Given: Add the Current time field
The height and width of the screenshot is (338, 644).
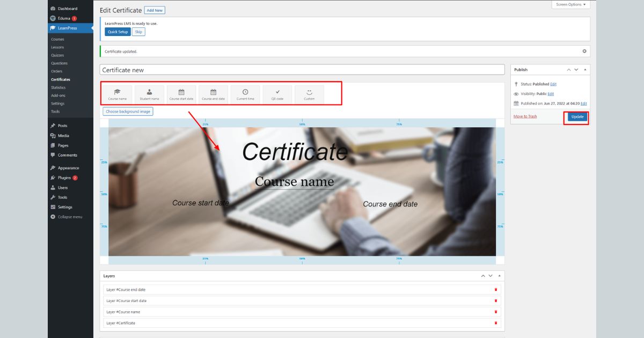Looking at the screenshot, I should (245, 94).
